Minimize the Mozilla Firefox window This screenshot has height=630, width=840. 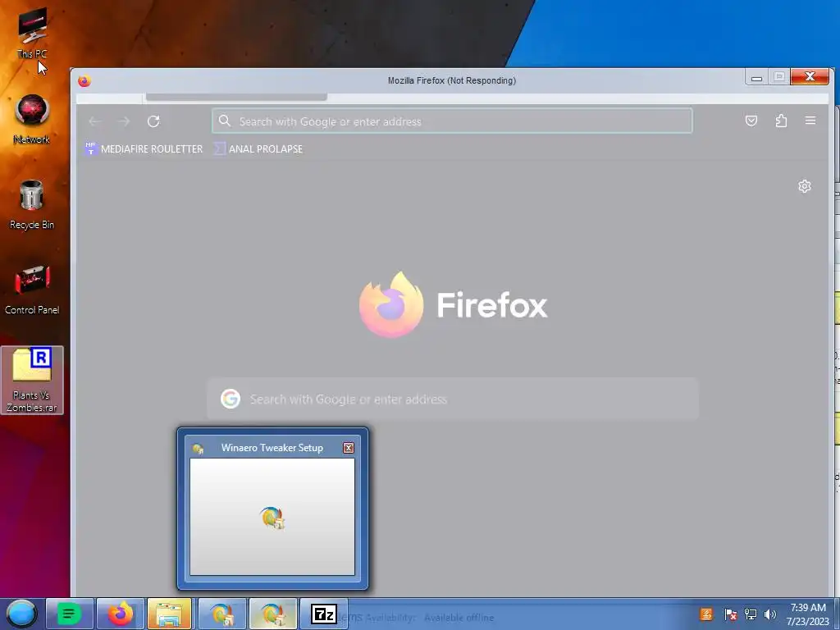coord(756,78)
